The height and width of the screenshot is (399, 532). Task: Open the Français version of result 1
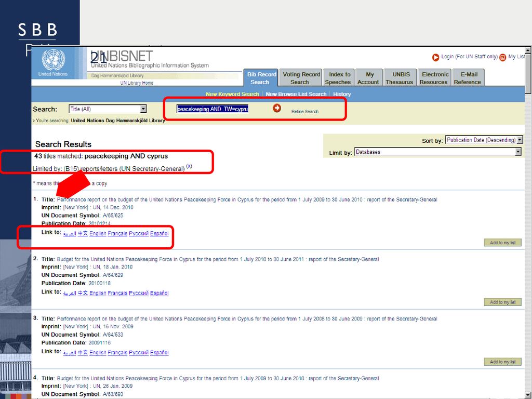coord(117,233)
